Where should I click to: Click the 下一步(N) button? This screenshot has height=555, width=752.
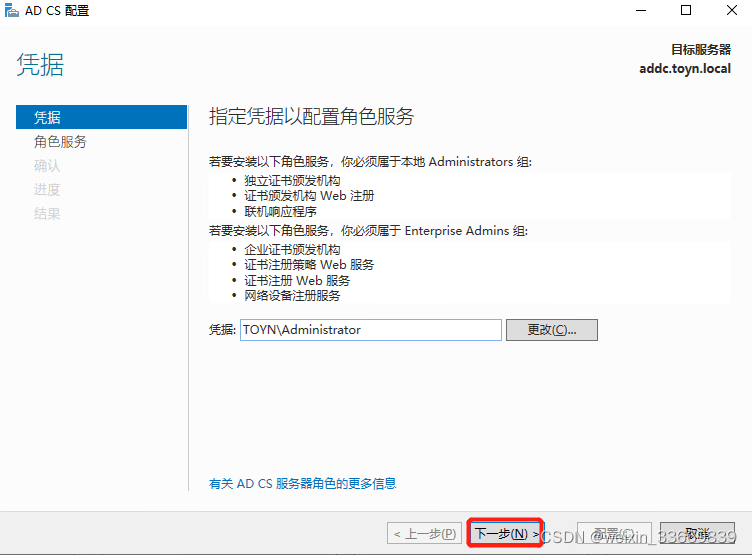pos(505,533)
